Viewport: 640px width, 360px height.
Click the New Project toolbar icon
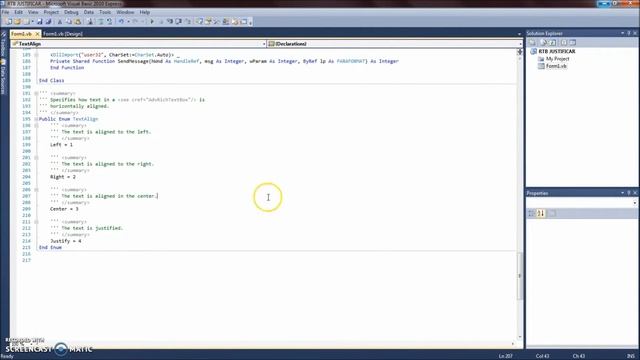tap(8, 21)
